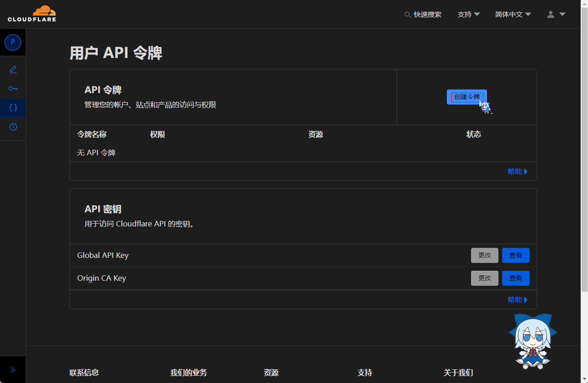View the Origin CA Key
This screenshot has width=588, height=383.
click(x=515, y=278)
